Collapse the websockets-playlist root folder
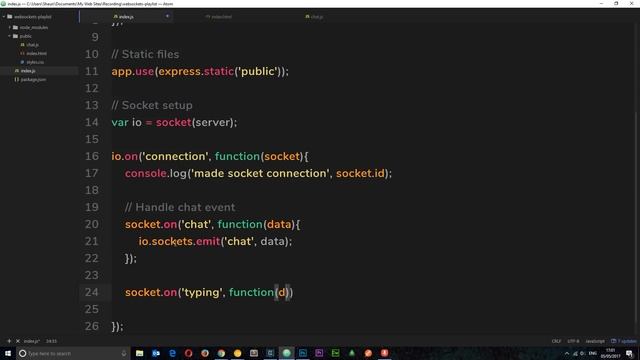The width and height of the screenshot is (640, 360). click(4, 17)
